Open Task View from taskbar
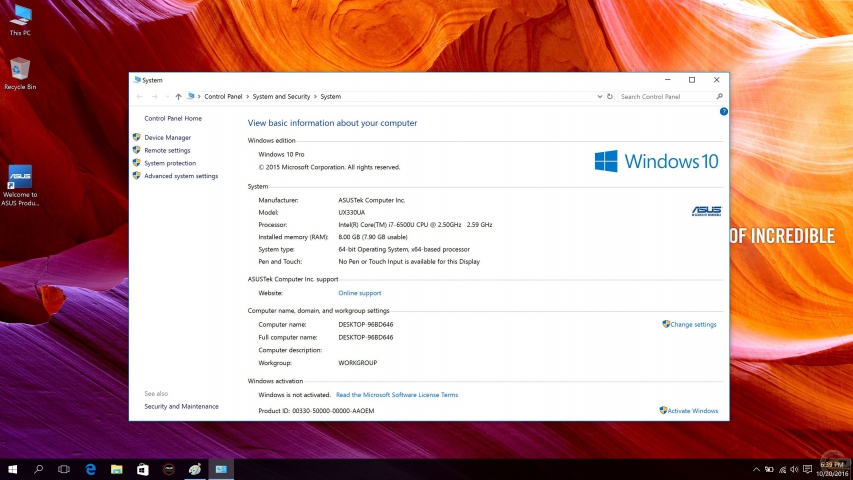Image resolution: width=853 pixels, height=480 pixels. point(64,469)
